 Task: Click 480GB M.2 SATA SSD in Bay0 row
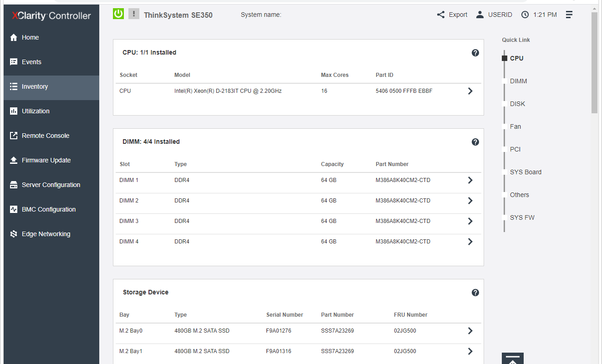tap(202, 331)
